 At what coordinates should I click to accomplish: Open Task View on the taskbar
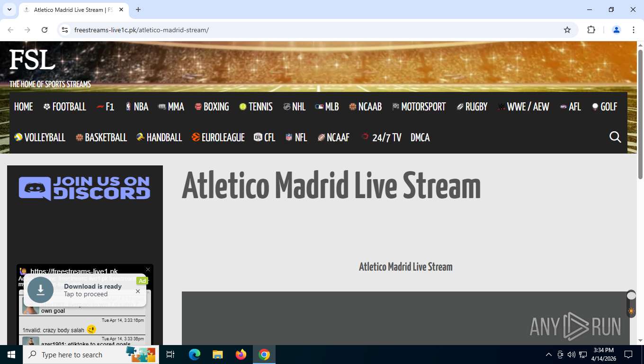pos(170,355)
